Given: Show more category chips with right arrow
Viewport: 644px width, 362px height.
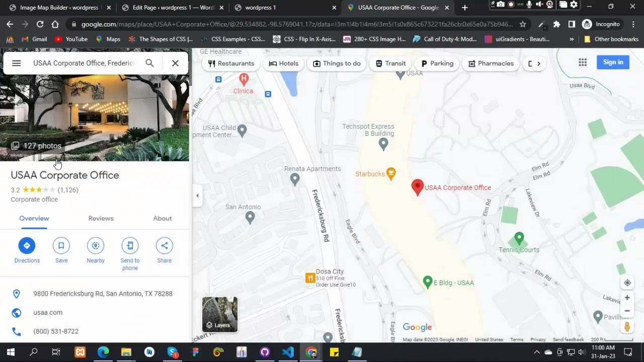Looking at the screenshot, I should (538, 64).
